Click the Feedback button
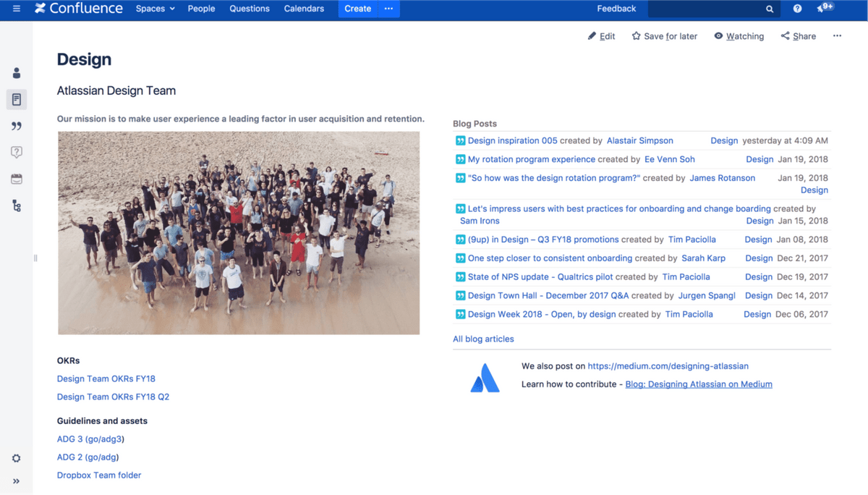 click(616, 9)
